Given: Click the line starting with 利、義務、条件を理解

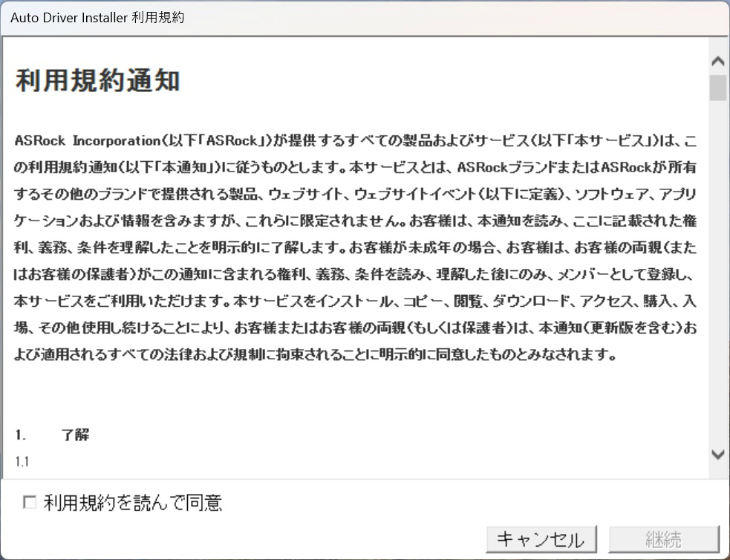Looking at the screenshot, I should (x=355, y=247).
